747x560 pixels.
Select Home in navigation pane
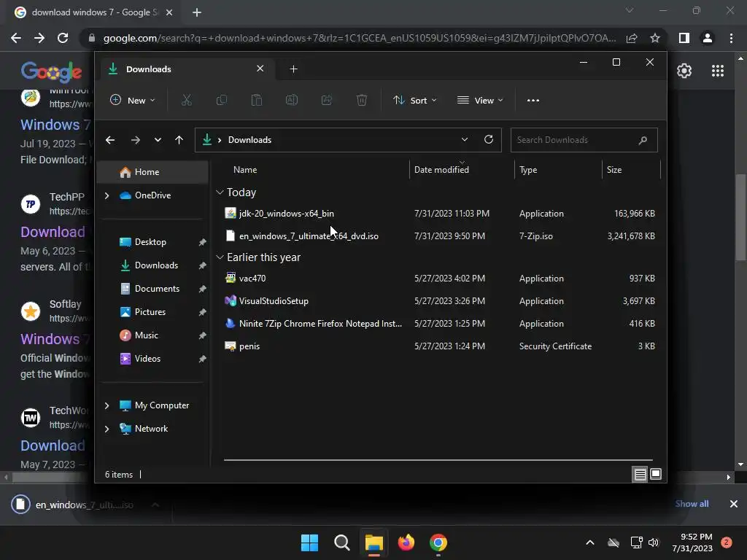pyautogui.click(x=152, y=172)
